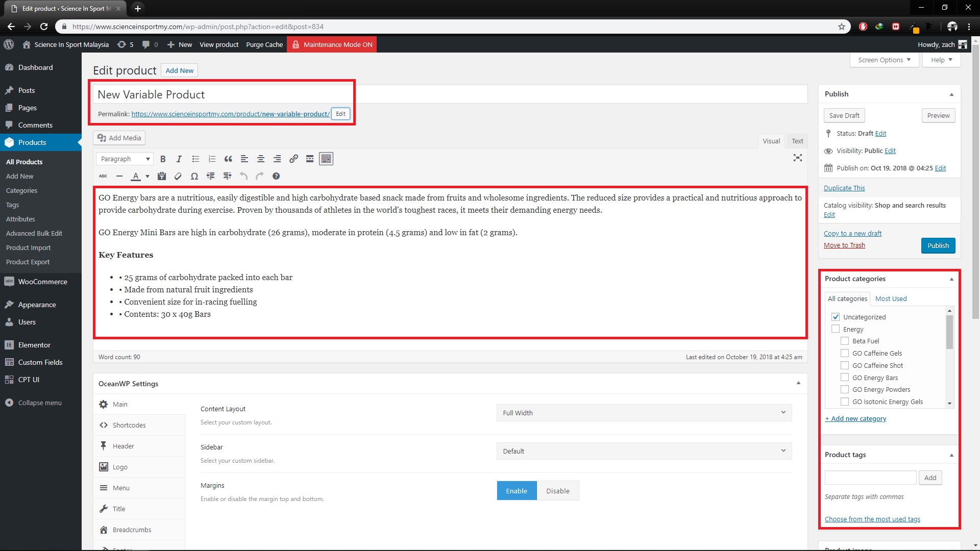Screen dimensions: 980x551
Task: Toggle bold formatting in editor toolbar
Action: coord(163,159)
